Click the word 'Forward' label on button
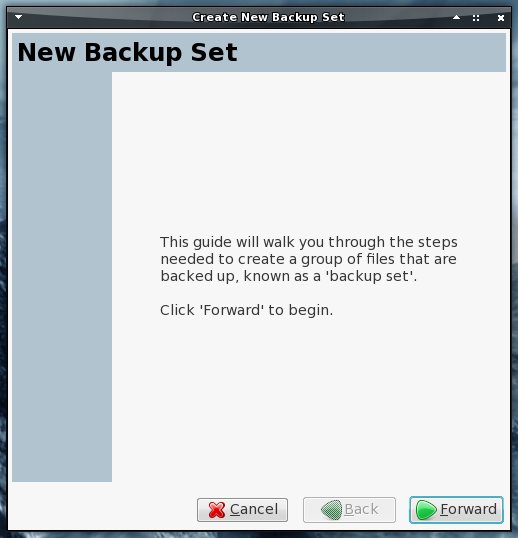Image resolution: width=518 pixels, height=538 pixels. pyautogui.click(x=468, y=510)
